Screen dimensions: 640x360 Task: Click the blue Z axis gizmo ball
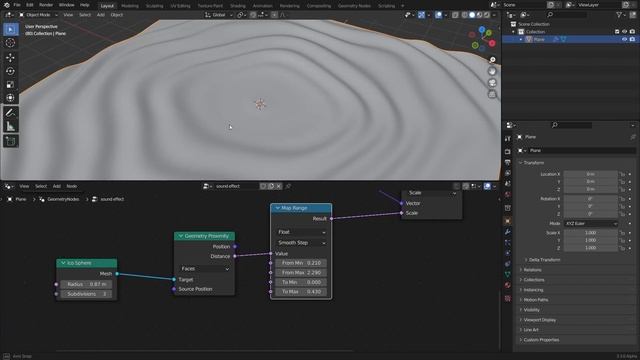pos(482,30)
